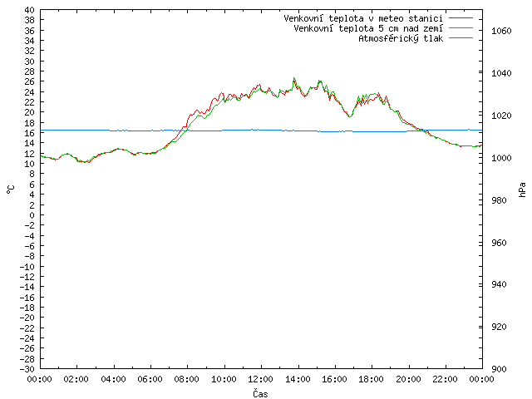Image resolution: width=532 pixels, height=399 pixels.
Task: Select the blue legend line sample
Action: 461,38
